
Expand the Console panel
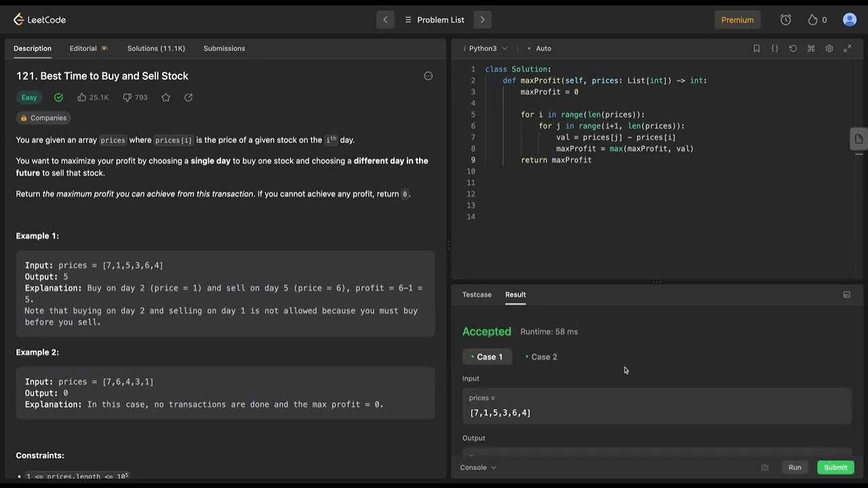[477, 468]
